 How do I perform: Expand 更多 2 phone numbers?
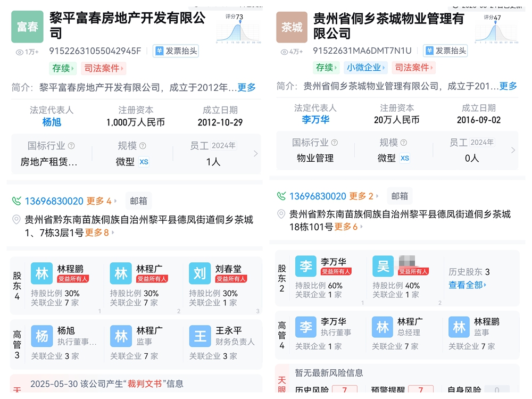pos(364,196)
